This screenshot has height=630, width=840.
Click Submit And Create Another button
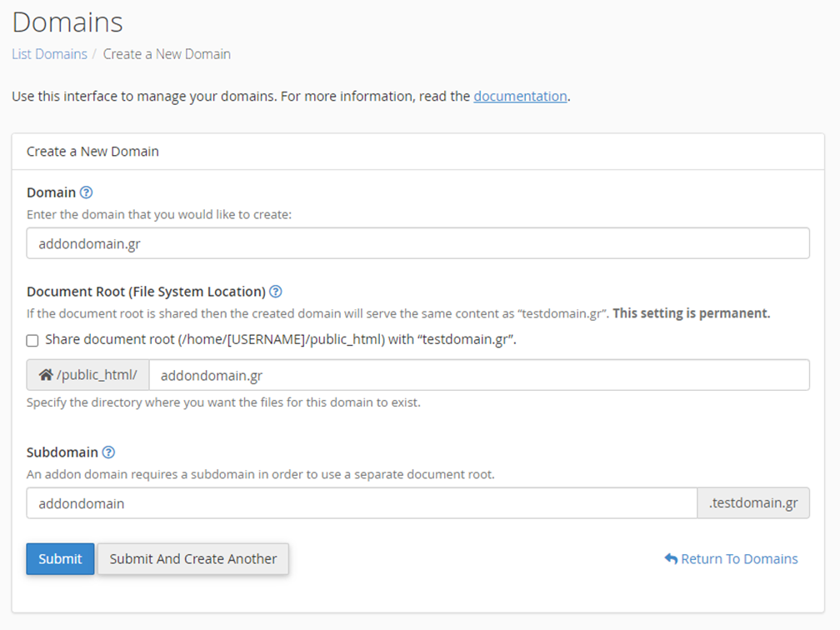[193, 559]
